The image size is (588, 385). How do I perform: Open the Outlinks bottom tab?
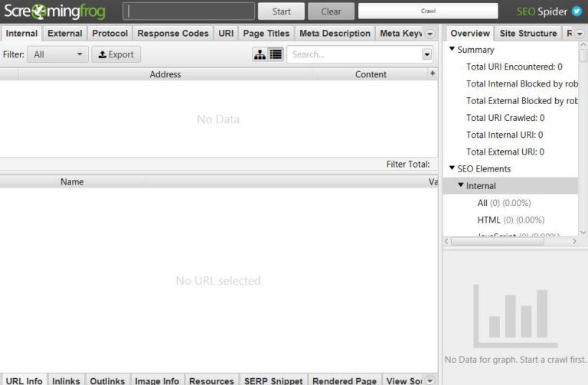[x=107, y=380]
